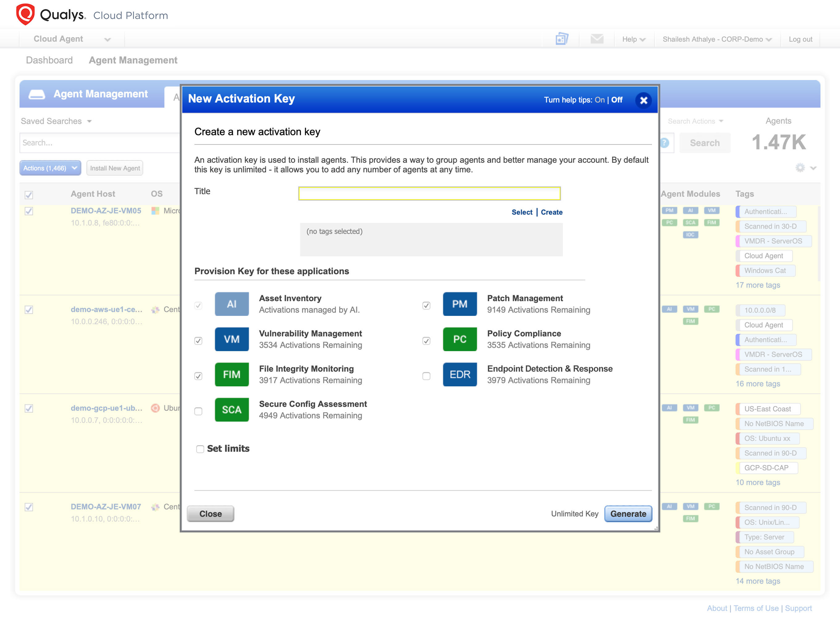Switch to the Dashboard tab
840x621 pixels.
click(49, 60)
